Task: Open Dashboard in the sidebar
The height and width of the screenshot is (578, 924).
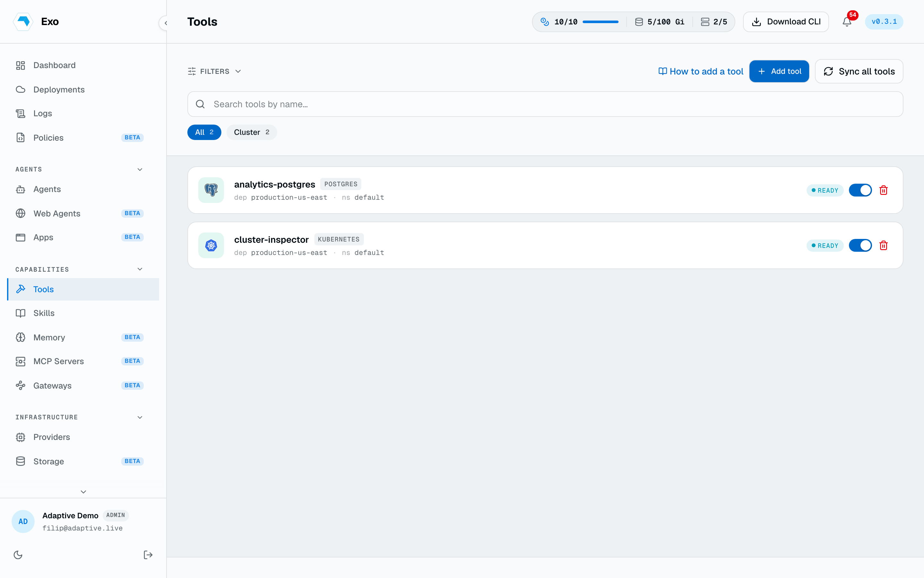Action: (83, 66)
